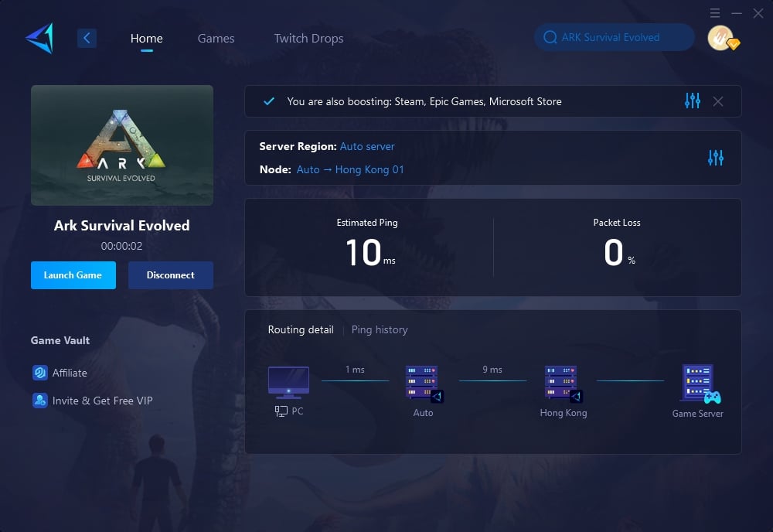Image resolution: width=773 pixels, height=532 pixels.
Task: Click the Game Server label
Action: pos(697,414)
